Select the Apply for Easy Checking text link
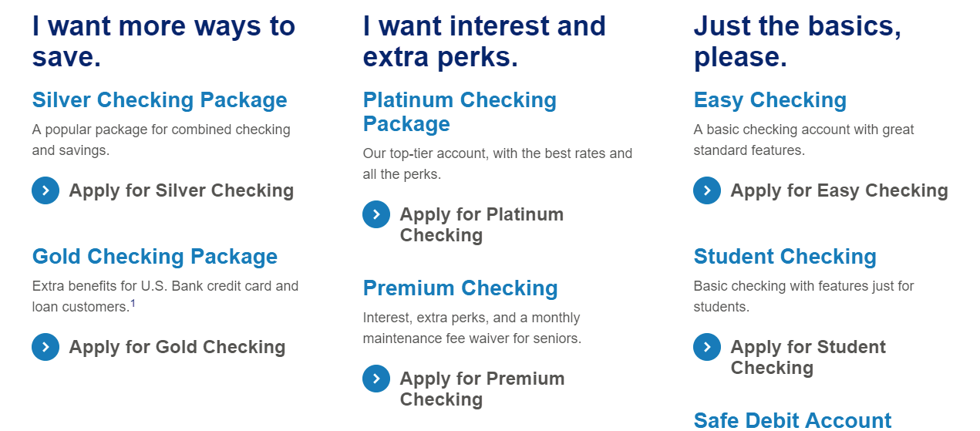Viewport: 980px width, 431px height. tap(840, 190)
